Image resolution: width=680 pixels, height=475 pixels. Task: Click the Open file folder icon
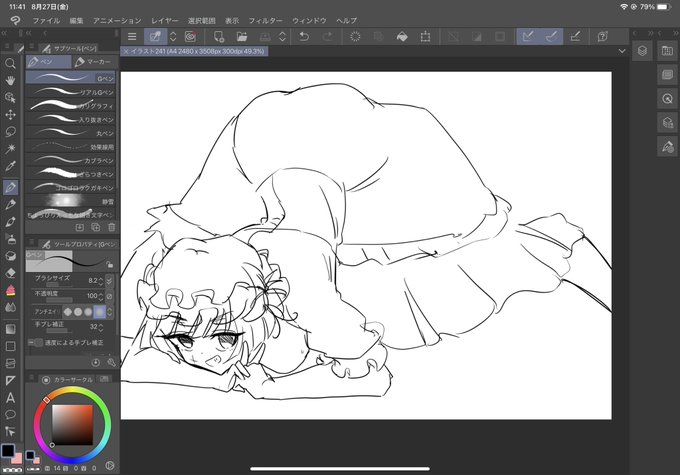tap(242, 37)
